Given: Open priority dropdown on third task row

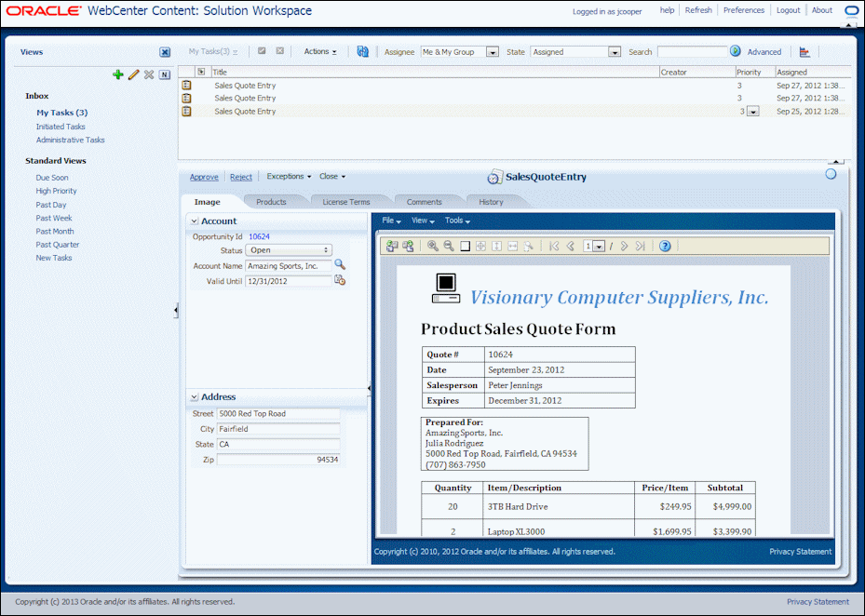Looking at the screenshot, I should (x=753, y=112).
